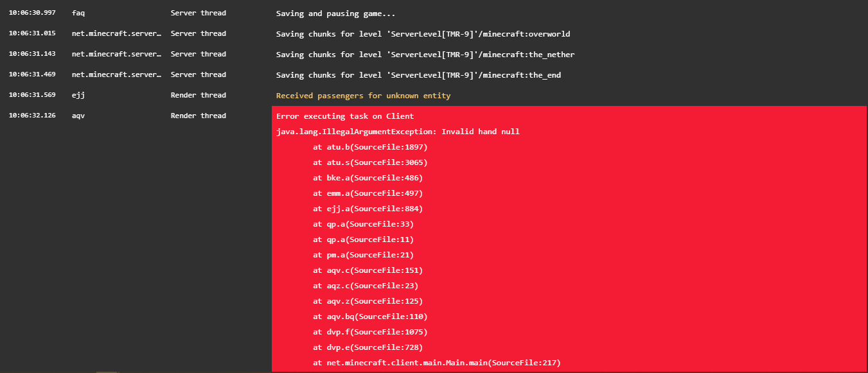Click the net.minecraft.client.main.Main.main stack frame
This screenshot has height=373, width=868.
click(x=437, y=363)
